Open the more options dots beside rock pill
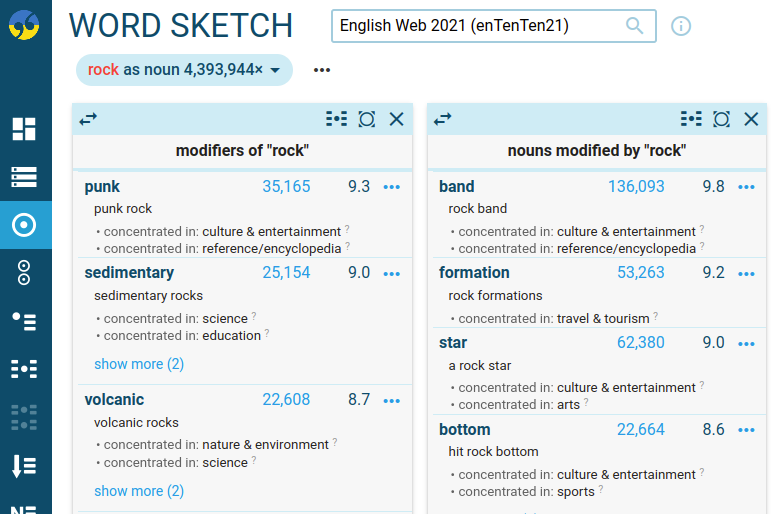Image resolution: width=771 pixels, height=514 pixels. [x=322, y=70]
